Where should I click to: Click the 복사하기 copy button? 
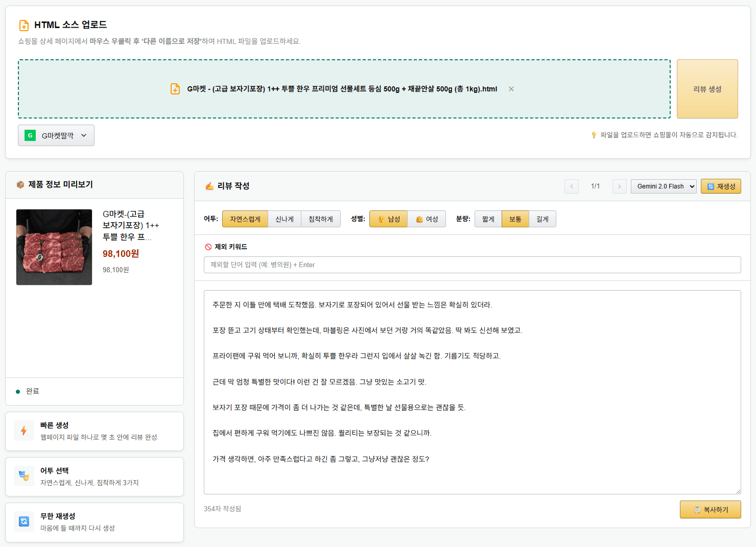tap(711, 509)
